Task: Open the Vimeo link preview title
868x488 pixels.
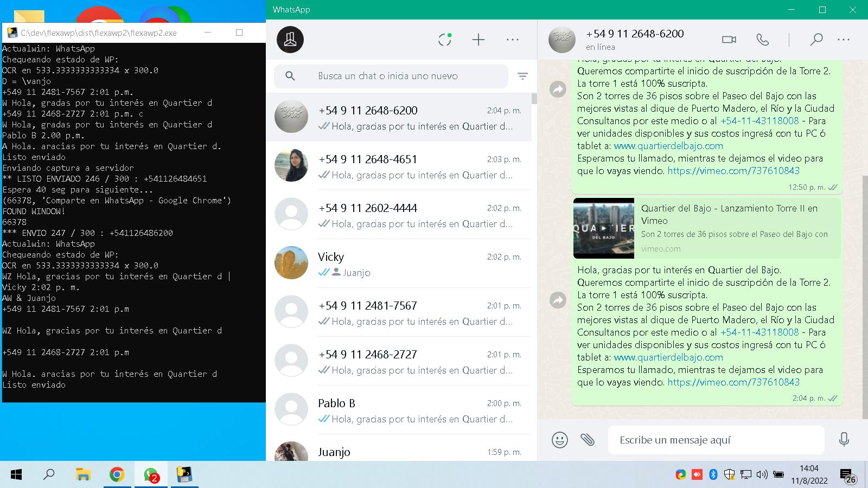Action: [x=729, y=214]
